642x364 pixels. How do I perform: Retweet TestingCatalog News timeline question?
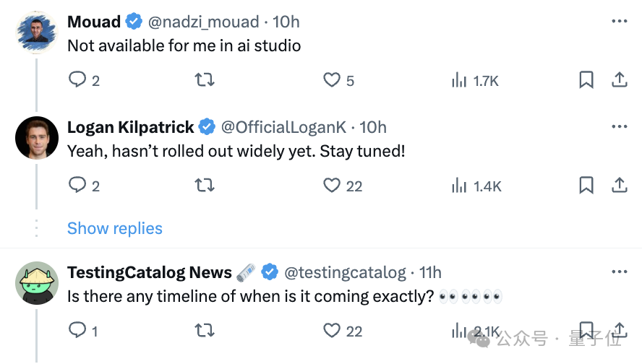[205, 330]
